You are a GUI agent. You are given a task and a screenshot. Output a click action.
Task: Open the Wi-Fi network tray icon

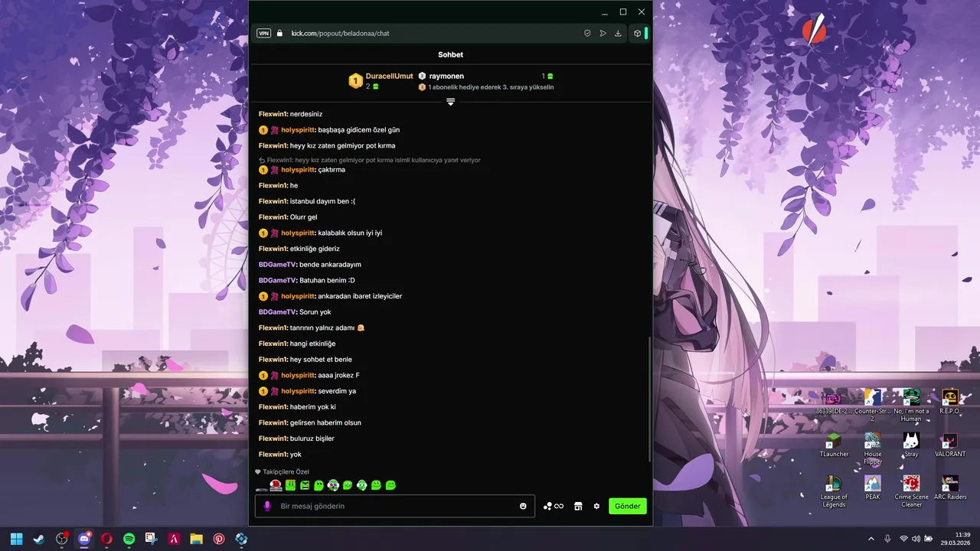903,539
